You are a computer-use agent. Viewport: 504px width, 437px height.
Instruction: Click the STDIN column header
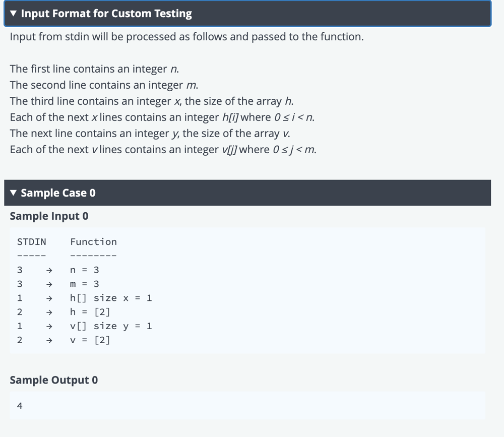31,242
